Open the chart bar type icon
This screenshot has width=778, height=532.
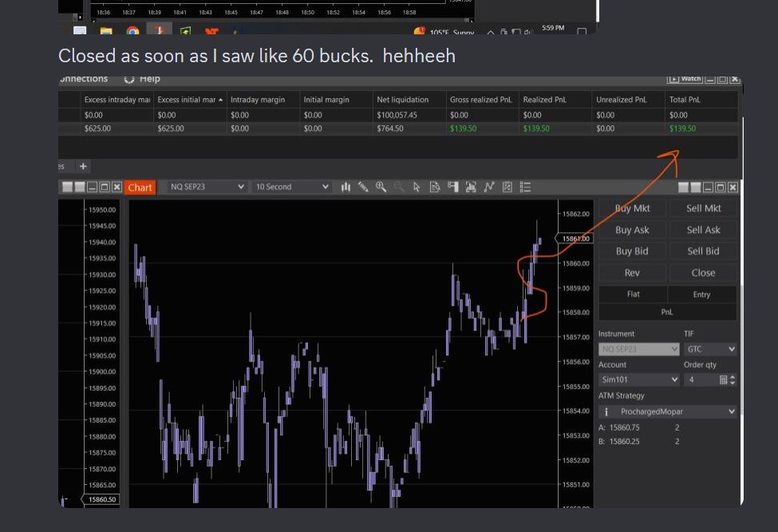pyautogui.click(x=346, y=187)
